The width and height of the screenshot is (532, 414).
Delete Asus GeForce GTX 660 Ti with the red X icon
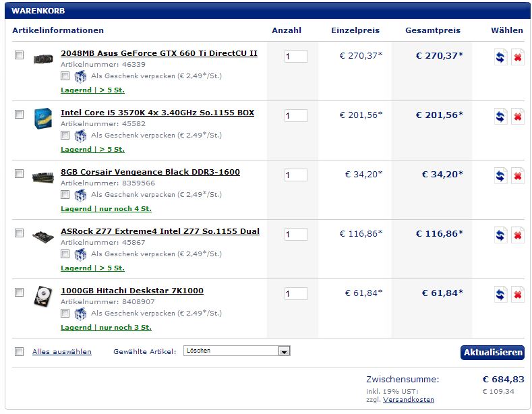pos(518,57)
